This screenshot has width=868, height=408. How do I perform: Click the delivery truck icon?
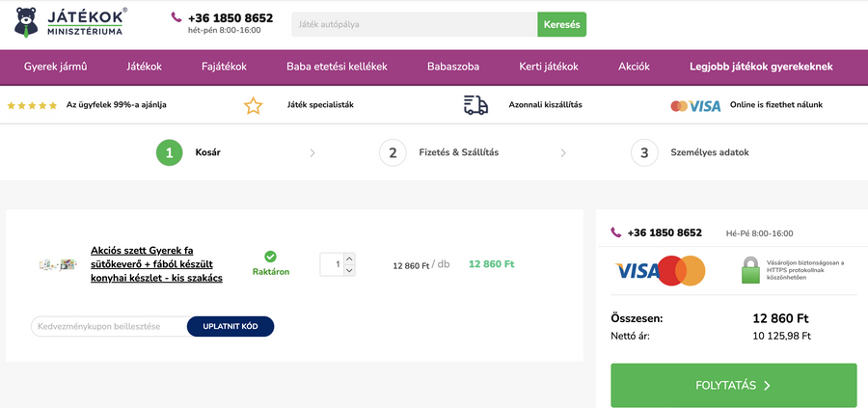(475, 105)
